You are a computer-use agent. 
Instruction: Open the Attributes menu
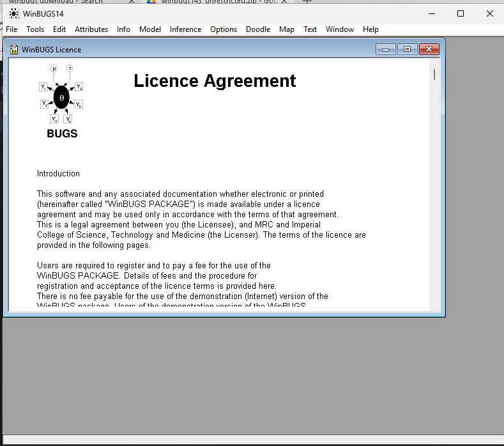[x=91, y=29]
